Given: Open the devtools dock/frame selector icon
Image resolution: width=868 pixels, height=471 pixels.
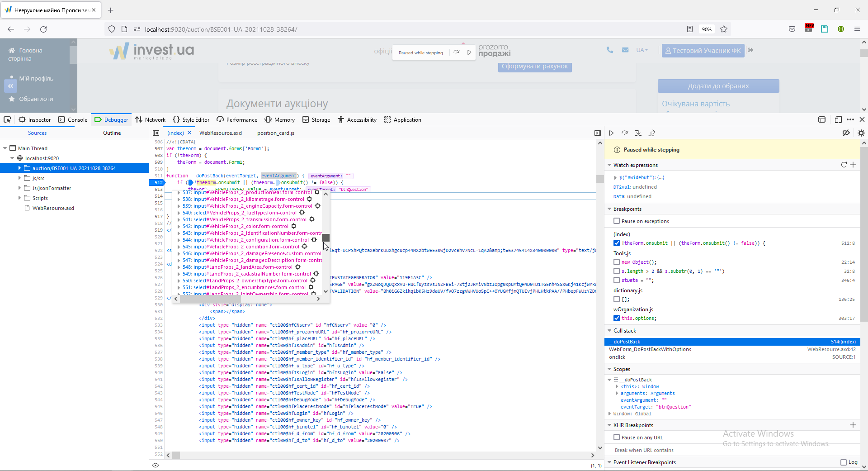Looking at the screenshot, I should point(822,120).
